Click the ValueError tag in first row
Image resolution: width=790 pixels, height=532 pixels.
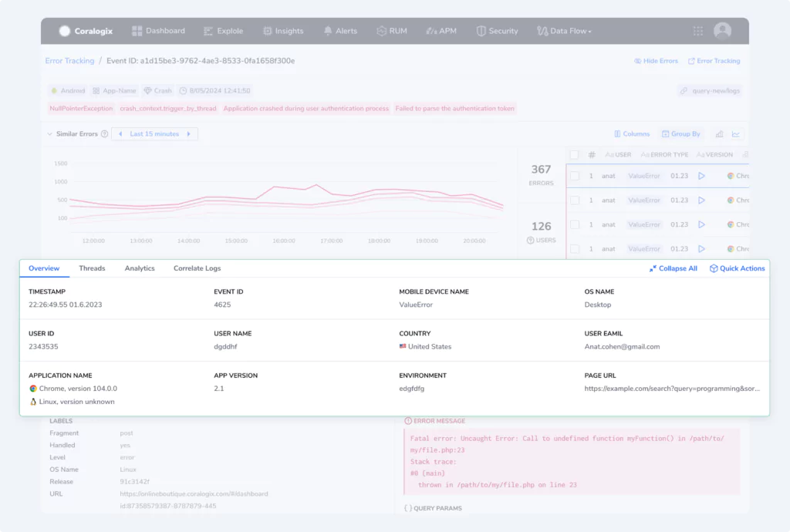coord(644,176)
